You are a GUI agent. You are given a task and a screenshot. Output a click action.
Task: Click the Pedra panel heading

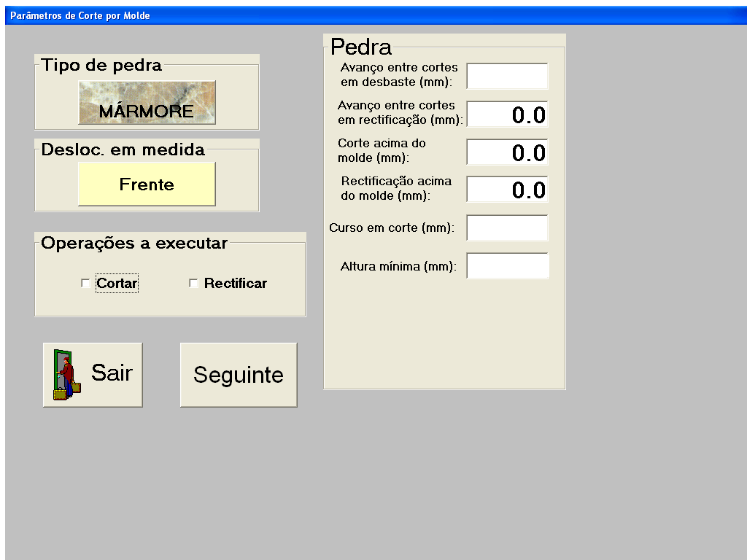[x=361, y=47]
